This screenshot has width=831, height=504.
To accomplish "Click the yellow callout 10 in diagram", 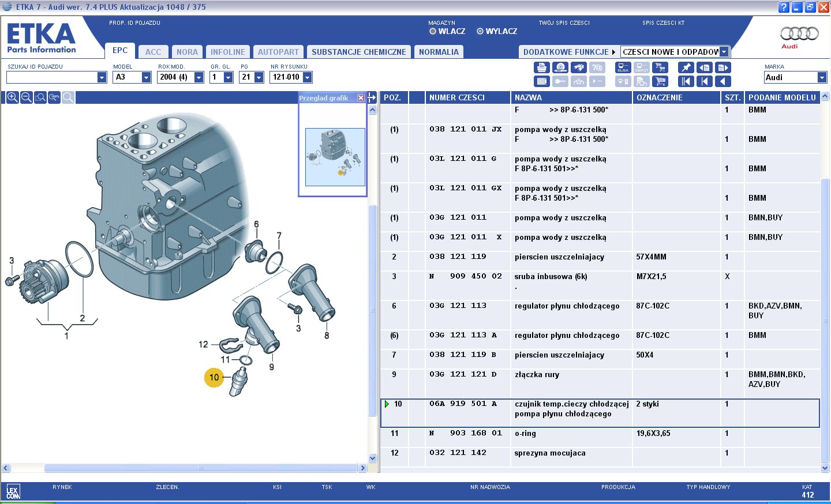I will click(x=214, y=378).
